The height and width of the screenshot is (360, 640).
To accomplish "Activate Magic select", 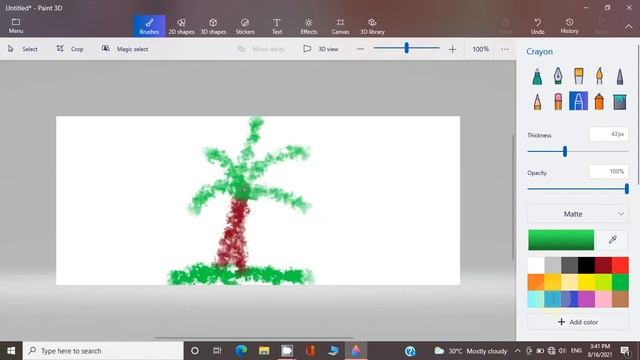I will (125, 49).
